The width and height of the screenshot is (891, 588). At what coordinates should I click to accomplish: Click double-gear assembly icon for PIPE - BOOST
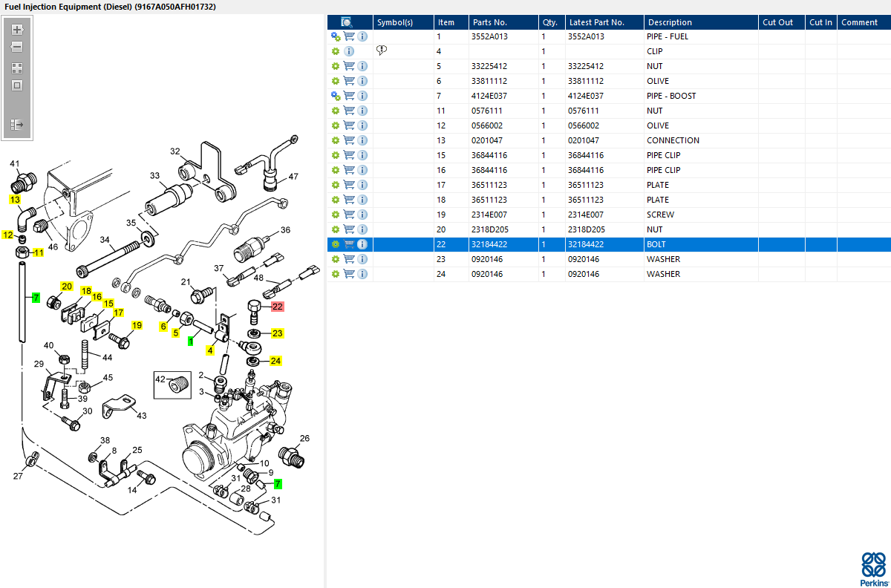point(336,96)
